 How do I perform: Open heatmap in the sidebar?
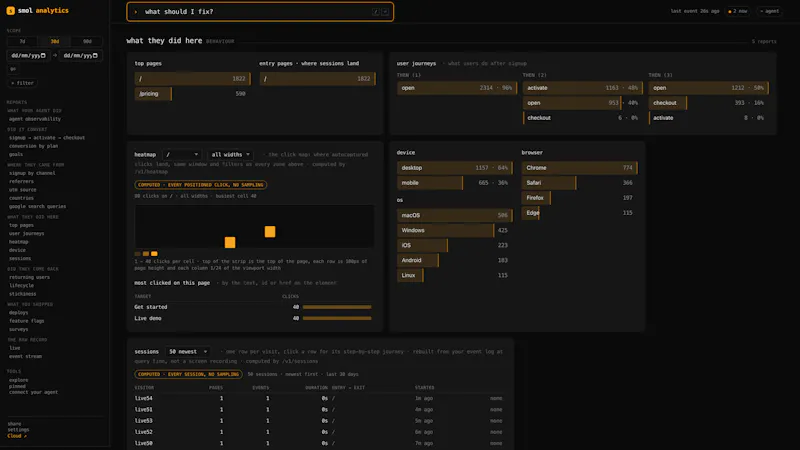click(18, 242)
